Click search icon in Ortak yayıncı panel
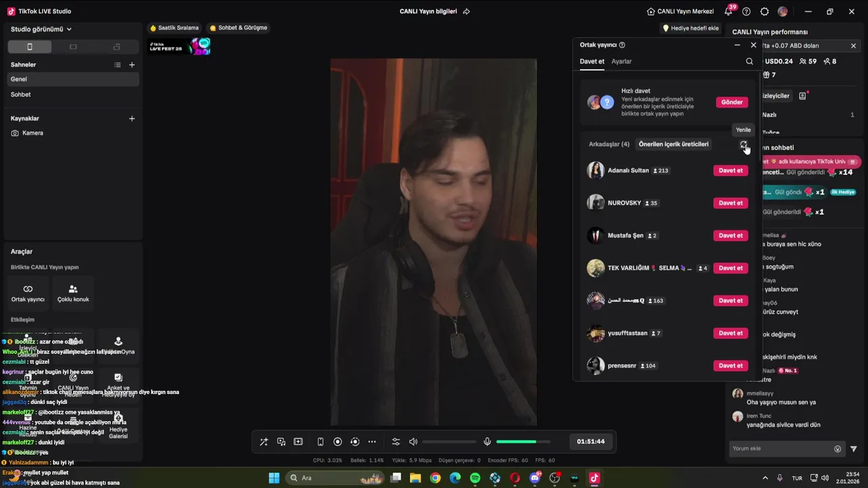The height and width of the screenshot is (488, 868). (749, 62)
